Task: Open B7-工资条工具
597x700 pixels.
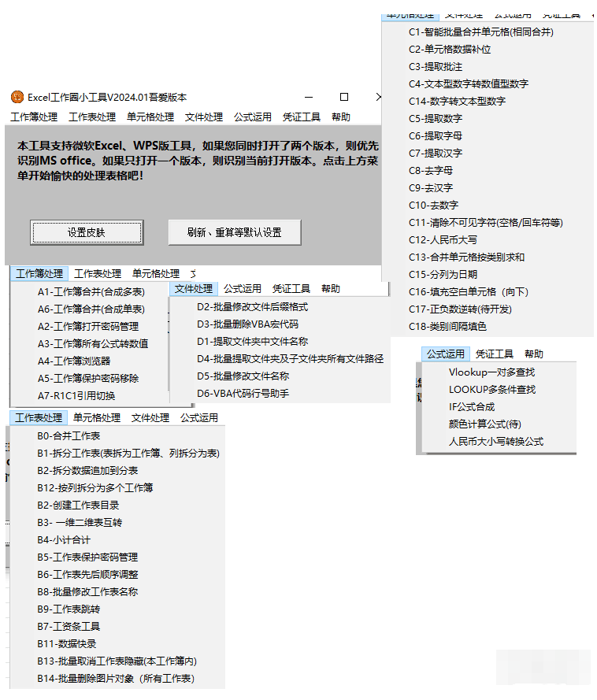Action: pos(69,627)
